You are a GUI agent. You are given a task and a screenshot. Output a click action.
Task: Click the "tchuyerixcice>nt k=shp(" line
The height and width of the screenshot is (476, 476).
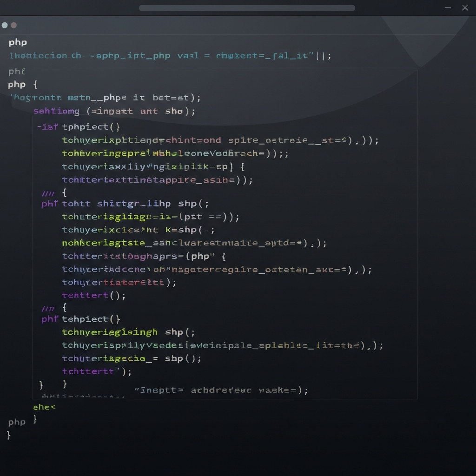138,230
